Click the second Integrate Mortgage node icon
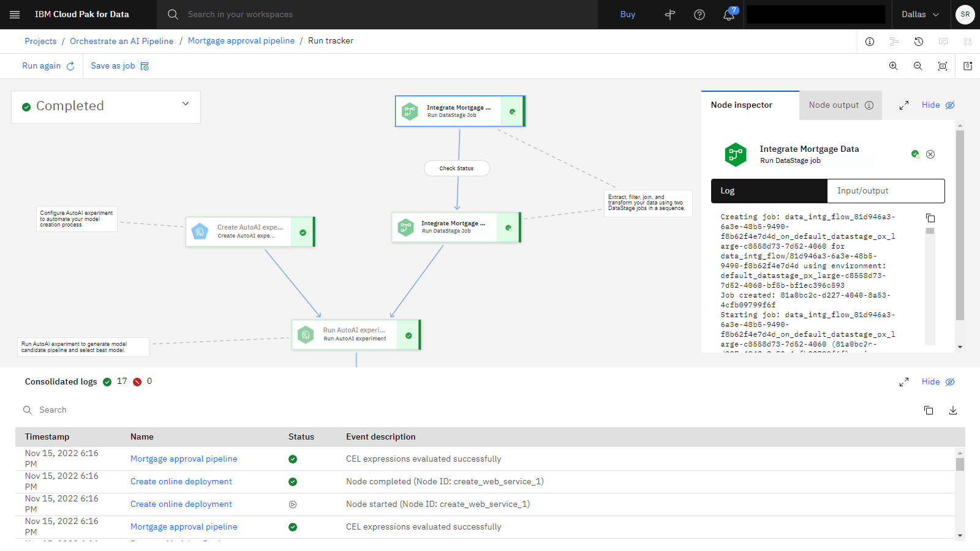 pyautogui.click(x=405, y=228)
